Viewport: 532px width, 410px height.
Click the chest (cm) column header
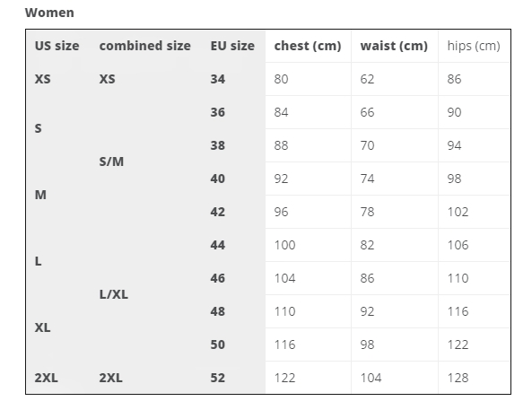coord(308,46)
